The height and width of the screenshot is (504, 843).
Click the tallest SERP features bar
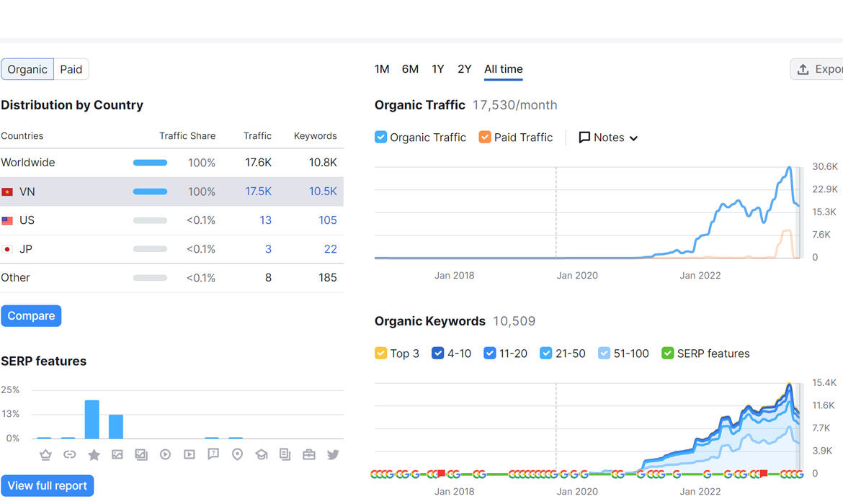[x=92, y=420]
